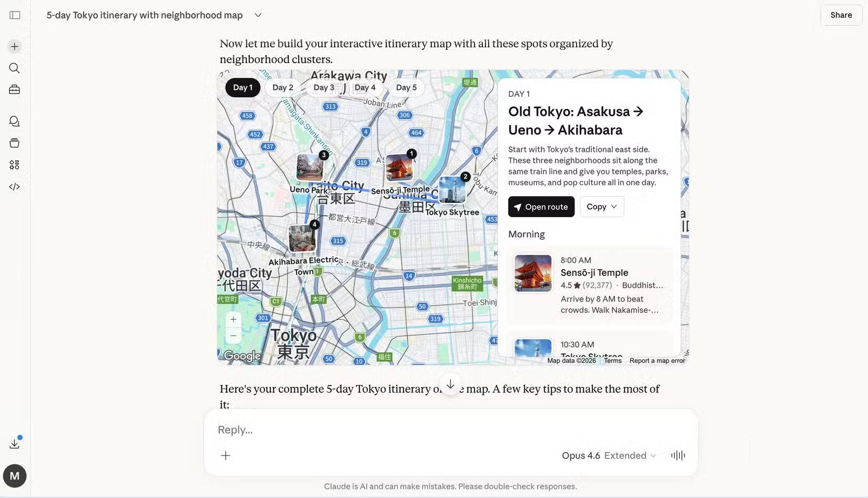Image resolution: width=868 pixels, height=498 pixels.
Task: Select map marker 4 Akihabara Electric Town
Action: tap(303, 238)
